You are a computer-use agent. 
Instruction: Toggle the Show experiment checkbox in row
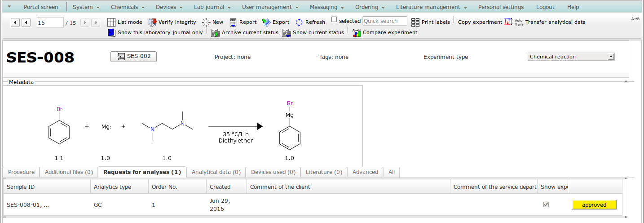(546, 205)
